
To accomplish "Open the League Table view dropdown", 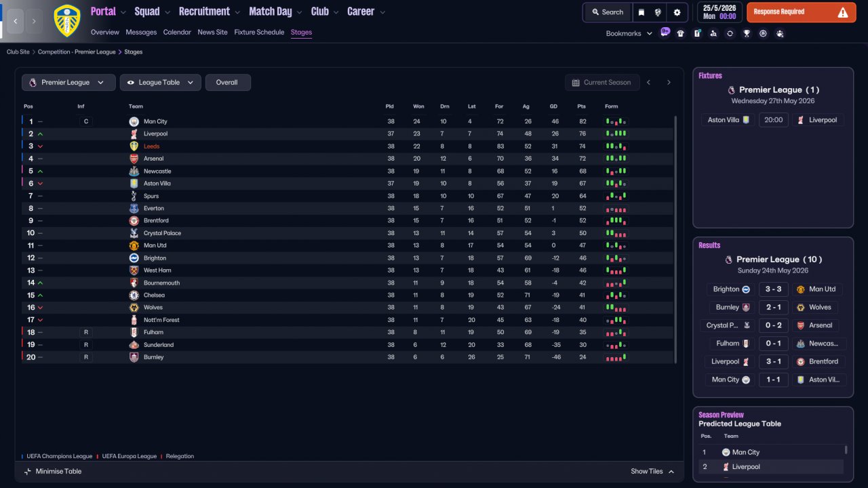I will point(161,83).
